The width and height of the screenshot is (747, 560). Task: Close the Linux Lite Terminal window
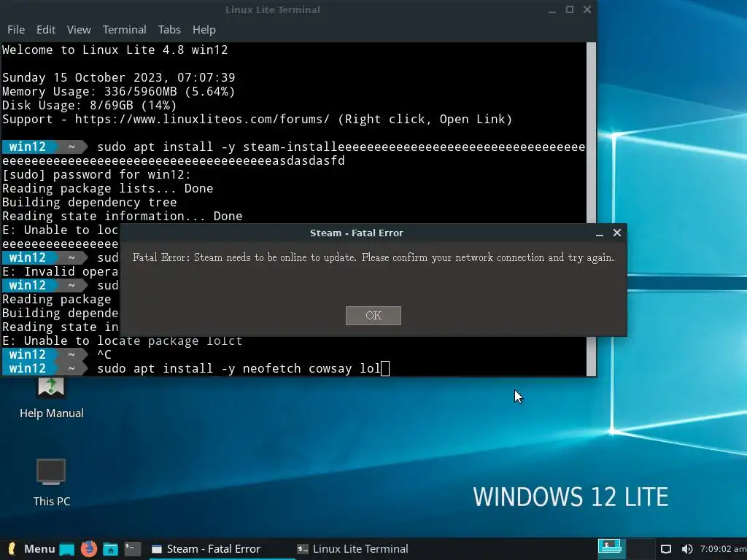[587, 9]
